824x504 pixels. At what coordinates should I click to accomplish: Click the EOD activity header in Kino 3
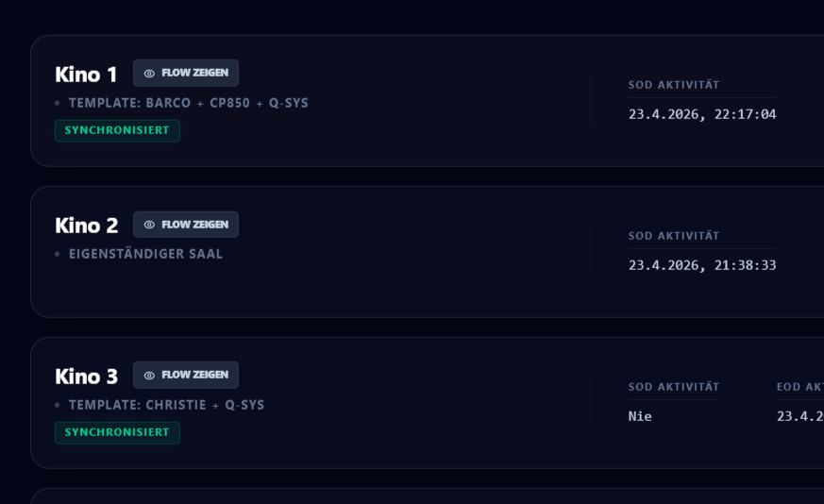pos(799,387)
